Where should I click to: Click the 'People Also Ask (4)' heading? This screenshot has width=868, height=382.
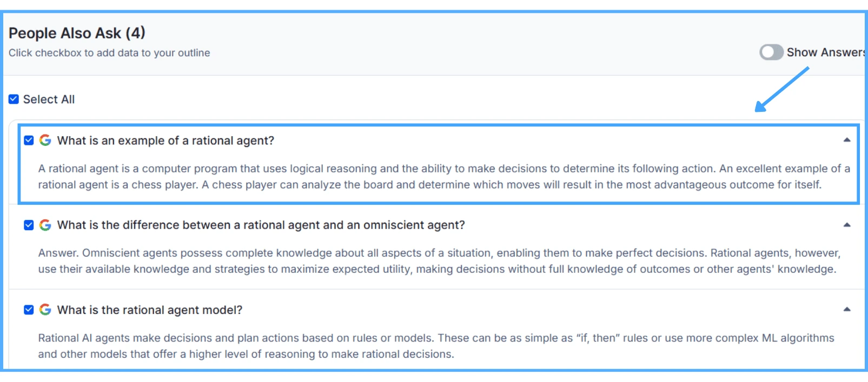tap(77, 33)
